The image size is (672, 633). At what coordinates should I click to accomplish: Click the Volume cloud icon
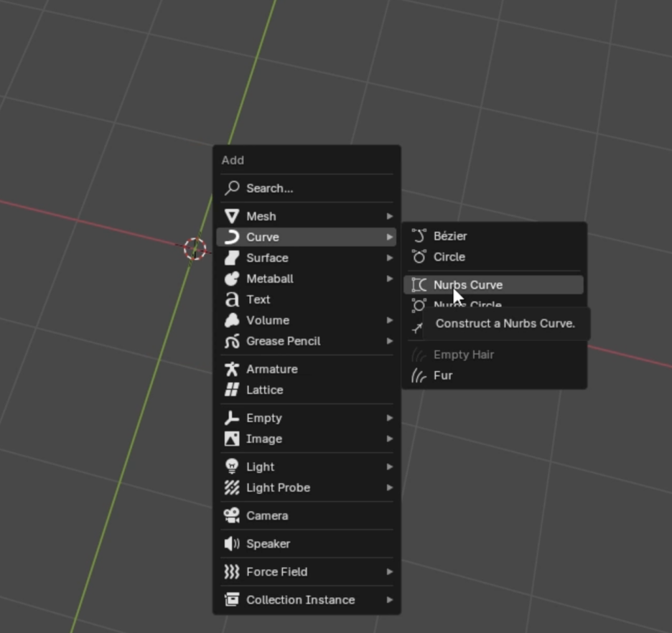(x=232, y=320)
